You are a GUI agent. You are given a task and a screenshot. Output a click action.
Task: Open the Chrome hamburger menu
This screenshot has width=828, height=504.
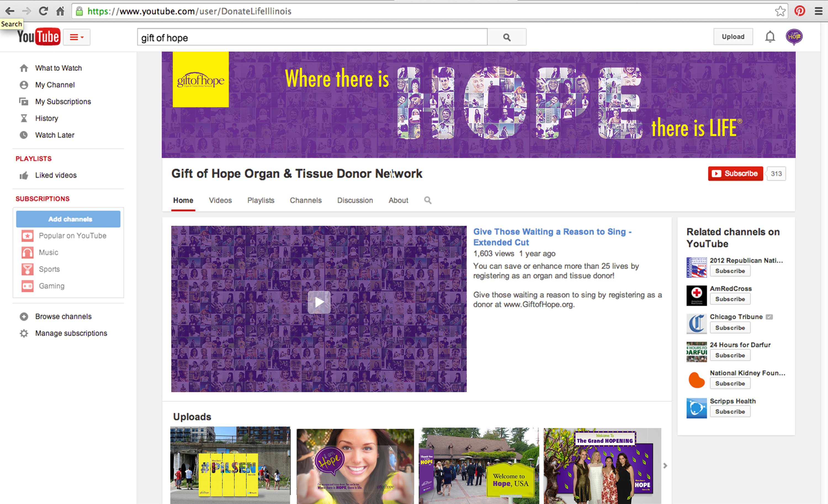819,11
